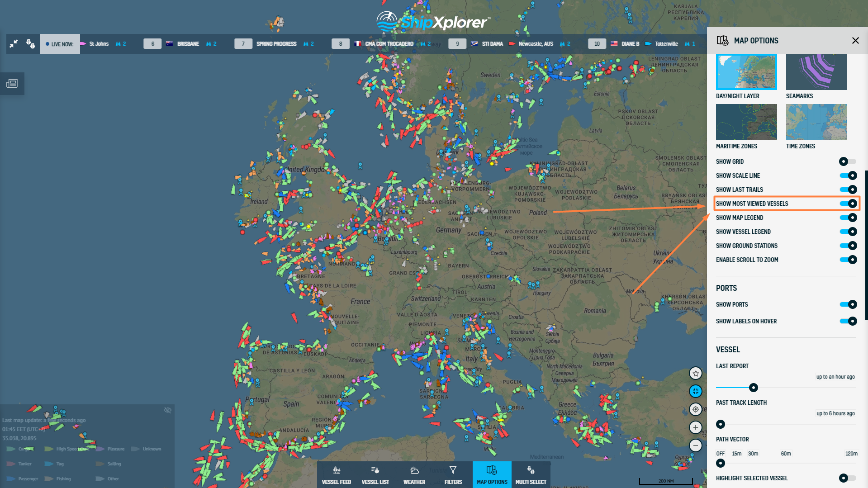Enable the Show Grid toggle
Viewport: 868px width, 488px height.
[847, 161]
